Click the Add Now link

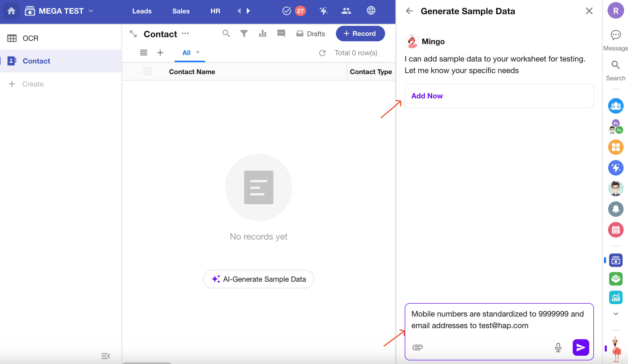click(427, 96)
